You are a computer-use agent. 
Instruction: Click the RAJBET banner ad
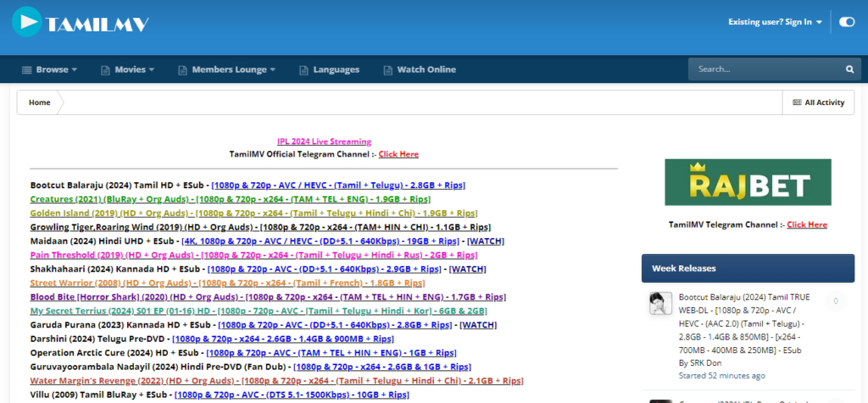[748, 182]
